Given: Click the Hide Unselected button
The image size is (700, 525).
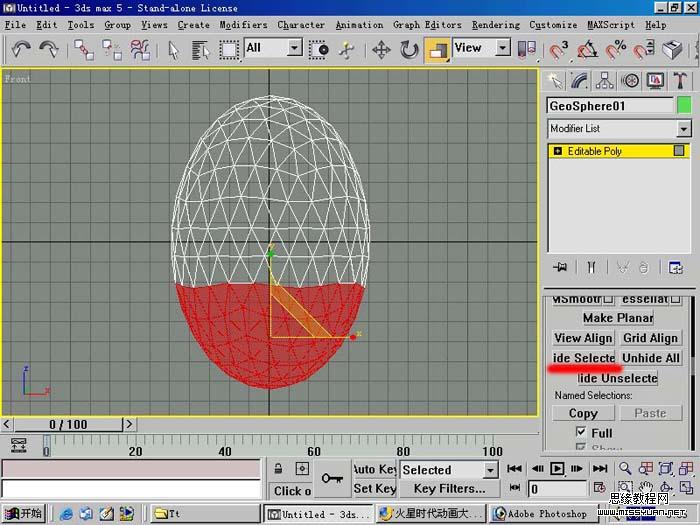Looking at the screenshot, I should pos(618,378).
